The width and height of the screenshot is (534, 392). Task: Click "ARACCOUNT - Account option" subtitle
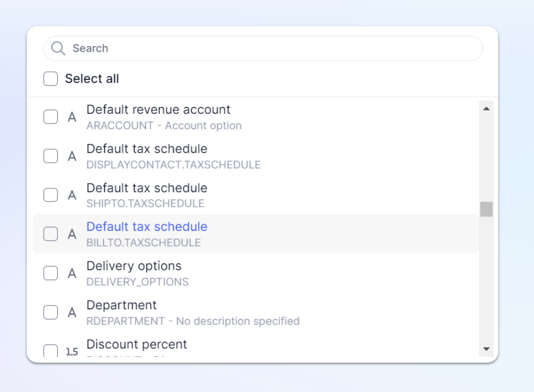[164, 125]
